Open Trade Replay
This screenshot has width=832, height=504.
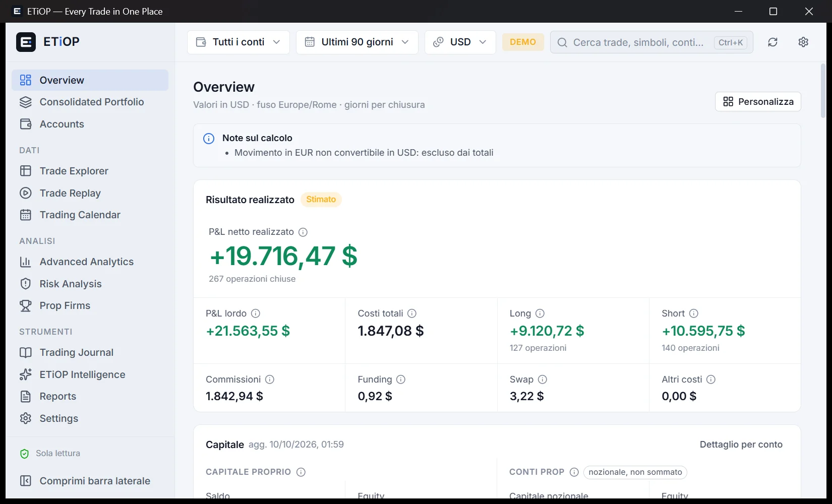90,193
